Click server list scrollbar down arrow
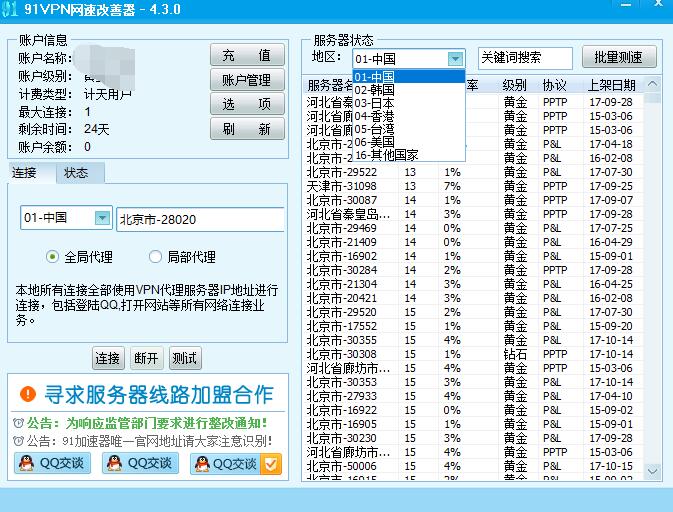 click(652, 471)
